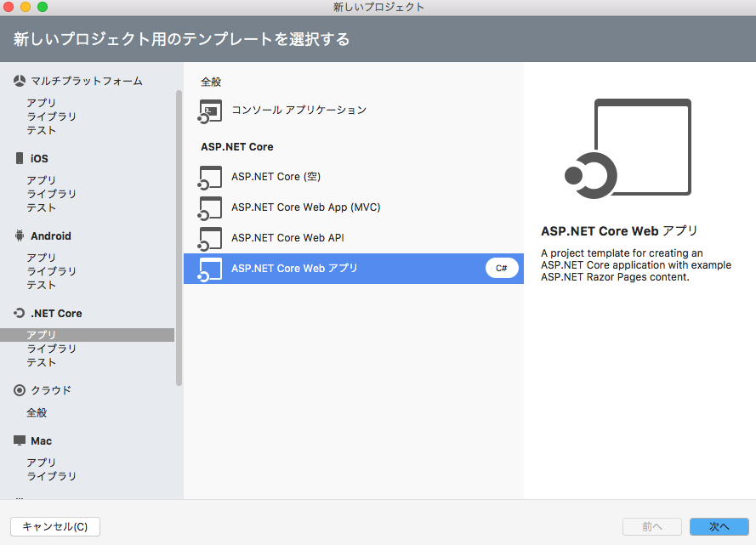
Task: Open the iOS category header
Action: [x=39, y=158]
